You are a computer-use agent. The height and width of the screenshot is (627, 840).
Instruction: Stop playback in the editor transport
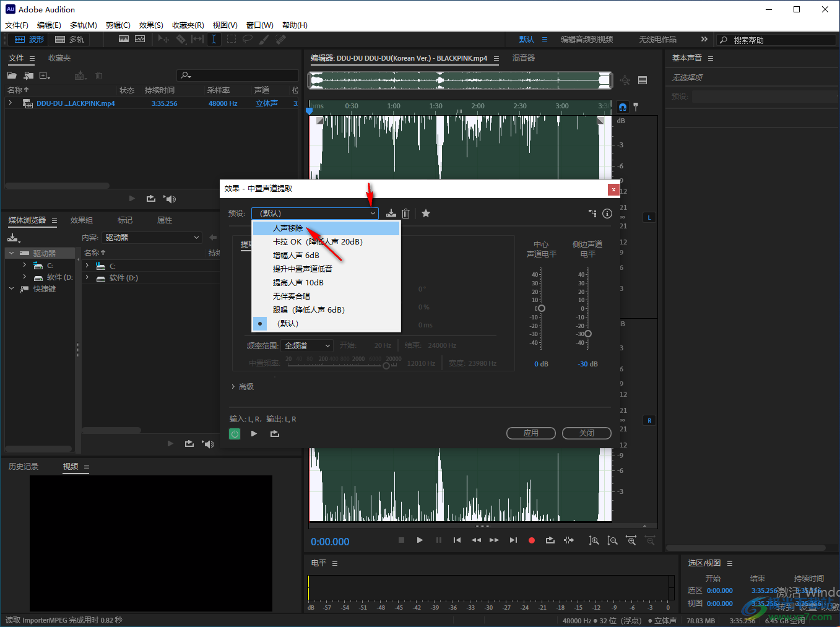(401, 540)
